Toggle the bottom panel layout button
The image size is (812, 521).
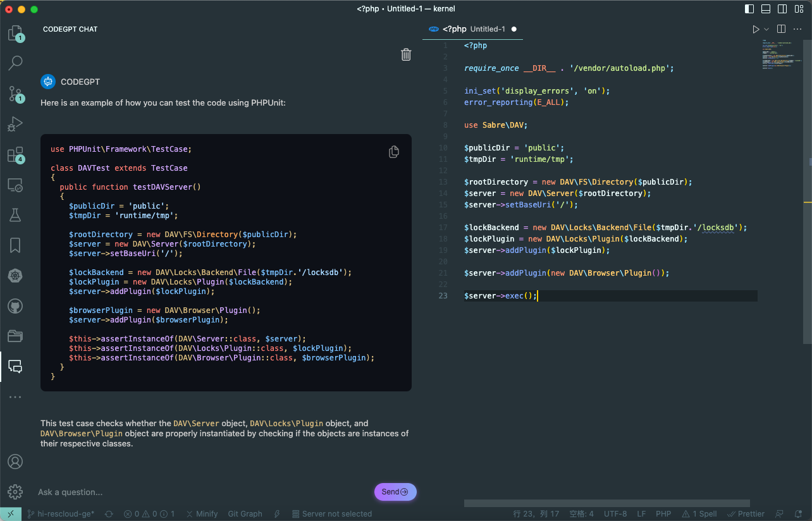point(766,9)
